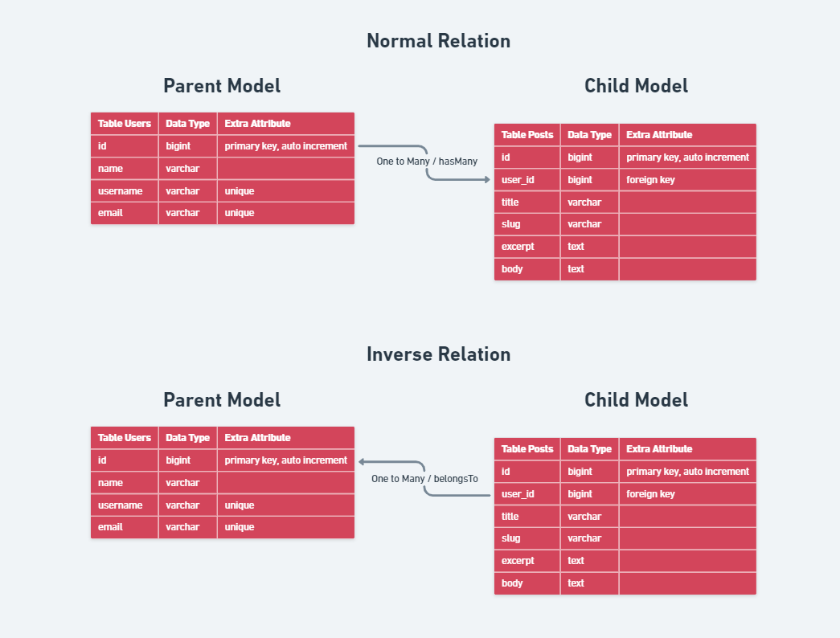This screenshot has width=840, height=638.
Task: Click 'Parent Model' heading under Normal Relation
Action: click(222, 86)
